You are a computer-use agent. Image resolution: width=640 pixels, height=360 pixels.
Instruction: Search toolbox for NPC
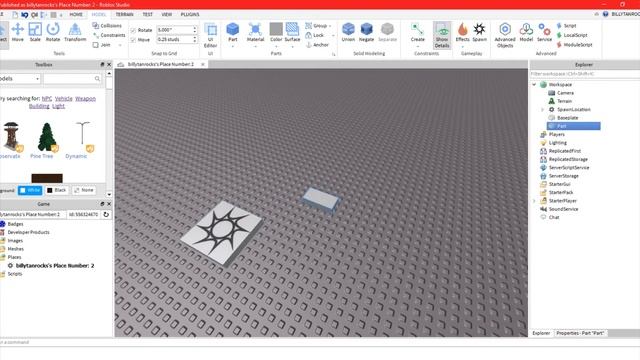click(x=47, y=99)
